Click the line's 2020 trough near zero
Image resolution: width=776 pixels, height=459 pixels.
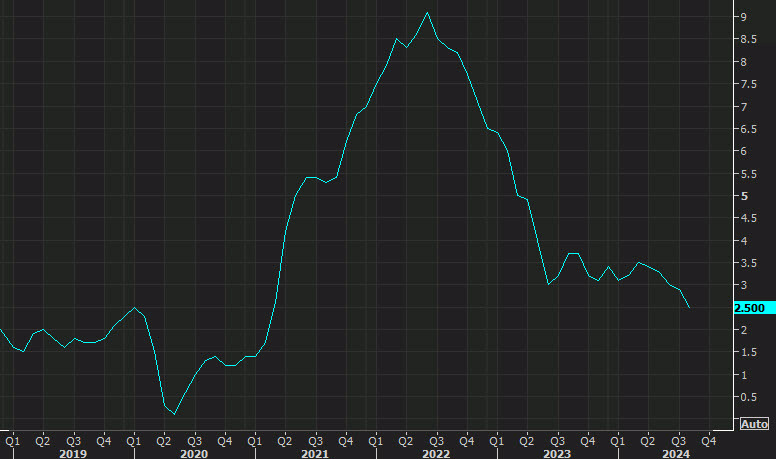click(174, 414)
